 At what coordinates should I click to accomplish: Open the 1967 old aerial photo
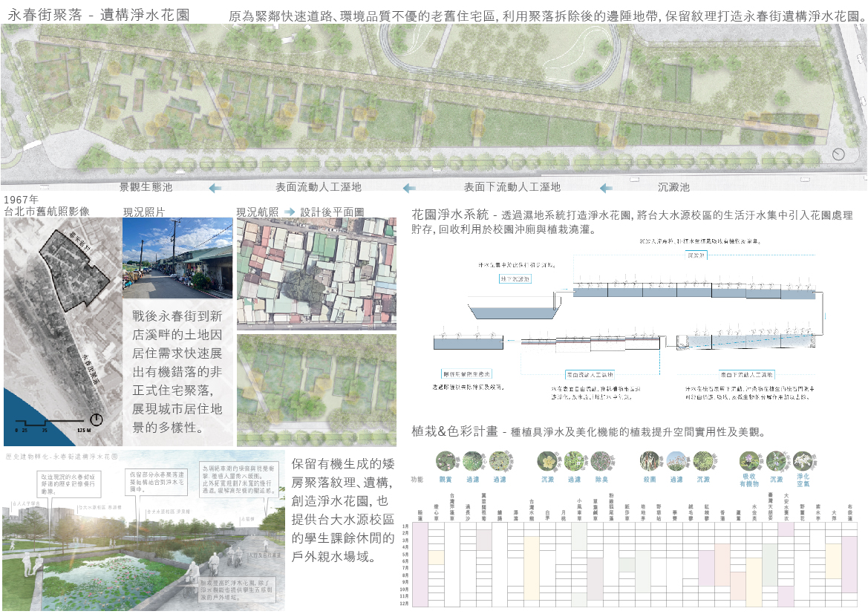click(61, 327)
